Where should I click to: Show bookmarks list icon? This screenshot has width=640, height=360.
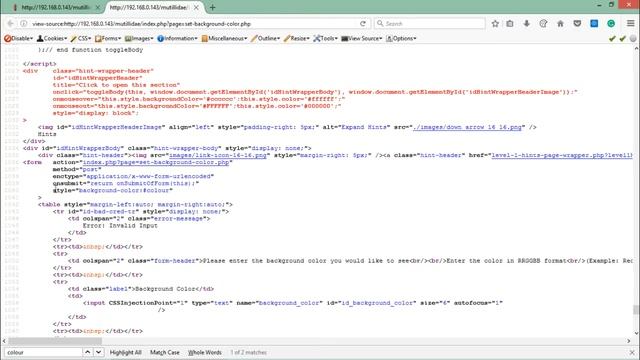(x=510, y=24)
